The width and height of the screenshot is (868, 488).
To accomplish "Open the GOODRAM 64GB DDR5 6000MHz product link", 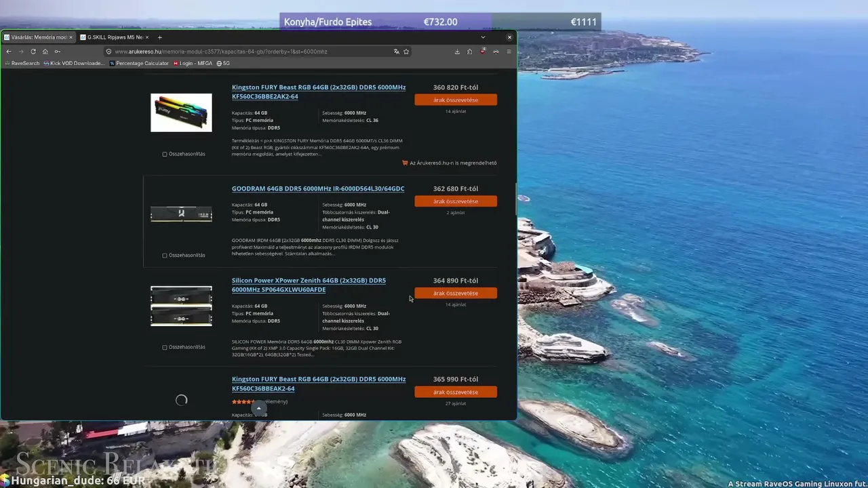I will point(318,188).
